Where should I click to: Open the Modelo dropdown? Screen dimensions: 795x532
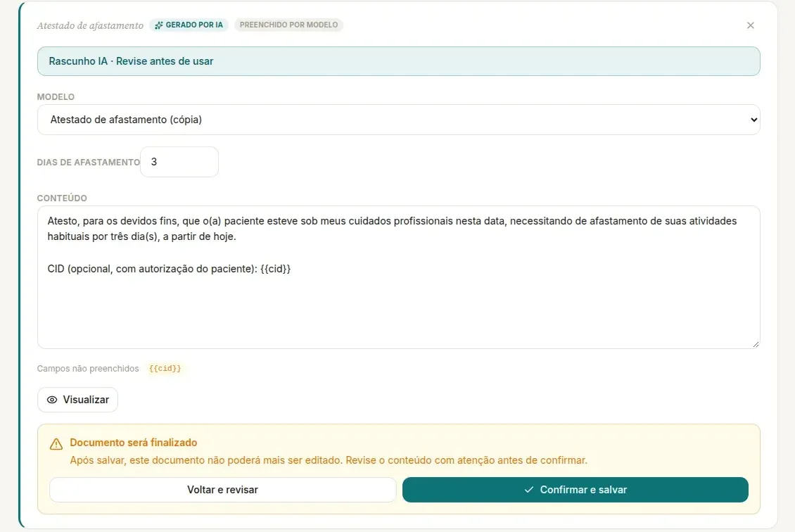tap(398, 120)
